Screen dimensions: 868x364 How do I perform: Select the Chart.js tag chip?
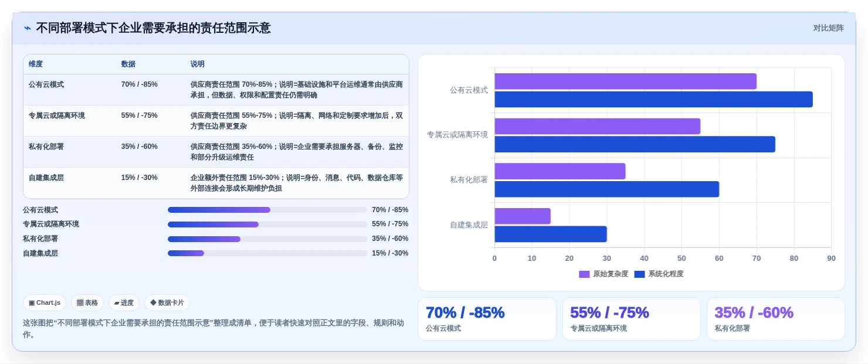[x=45, y=303]
